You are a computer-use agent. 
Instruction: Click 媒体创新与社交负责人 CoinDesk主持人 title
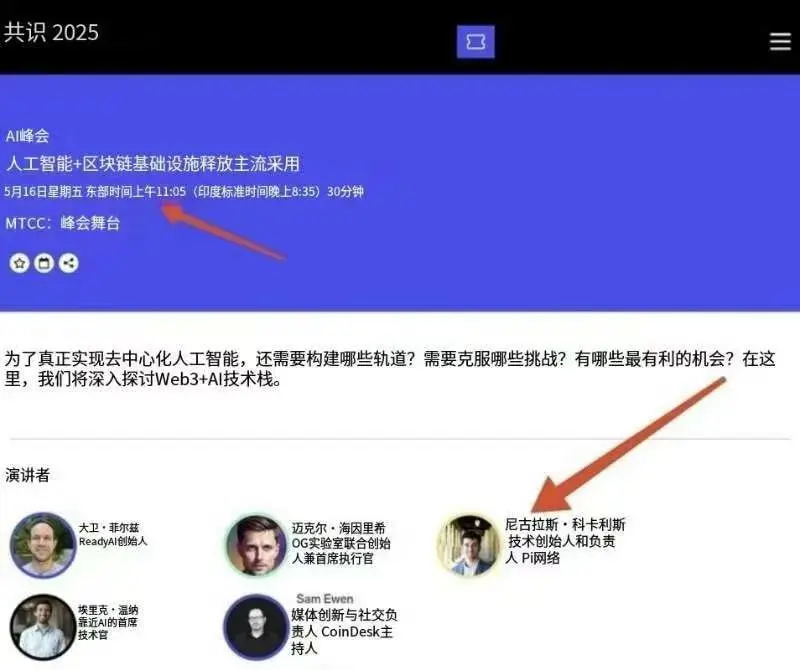[x=344, y=632]
